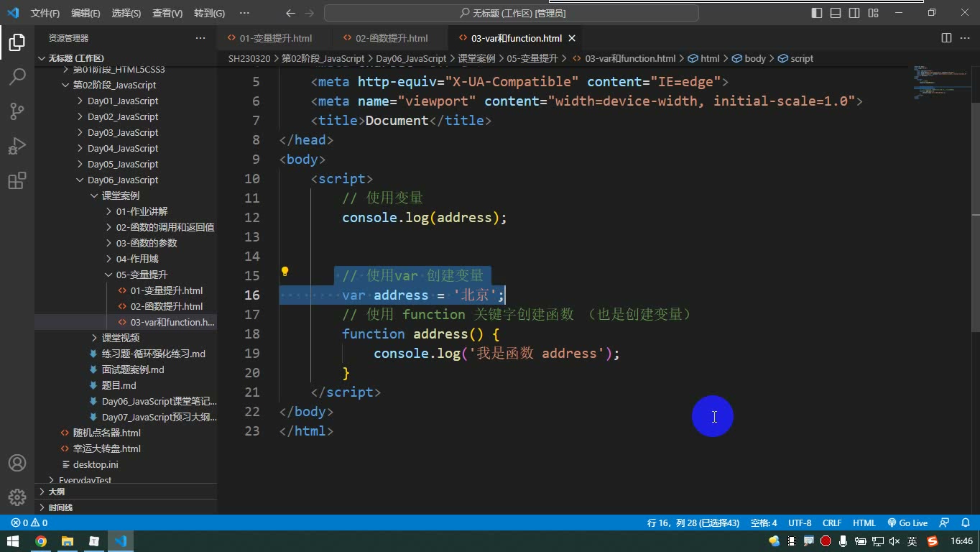Click the errors and warnings status indicator
Image resolution: width=980 pixels, height=552 pixels.
(x=29, y=523)
